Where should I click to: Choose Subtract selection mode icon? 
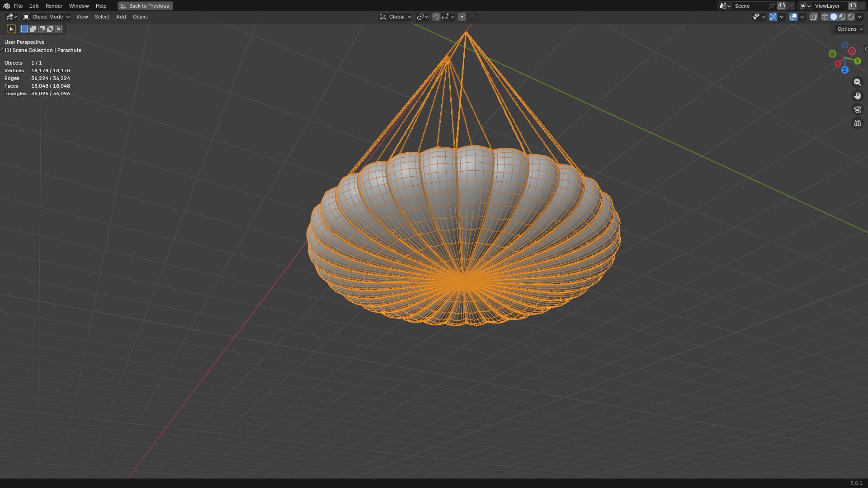pos(42,29)
